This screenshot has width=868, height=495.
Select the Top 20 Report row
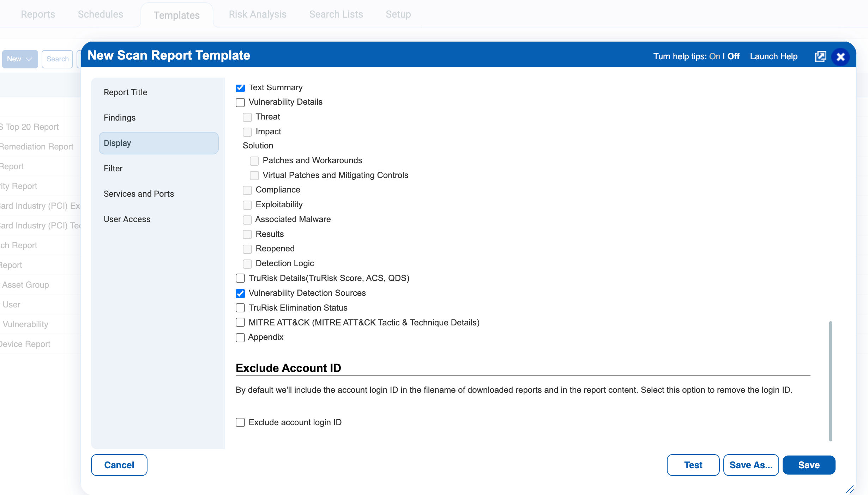(x=41, y=127)
